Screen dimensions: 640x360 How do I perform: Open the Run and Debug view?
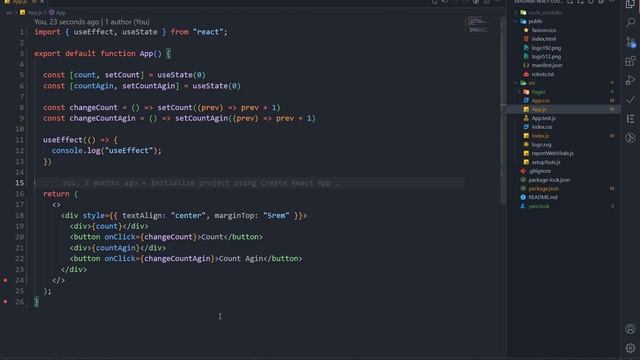(631, 80)
